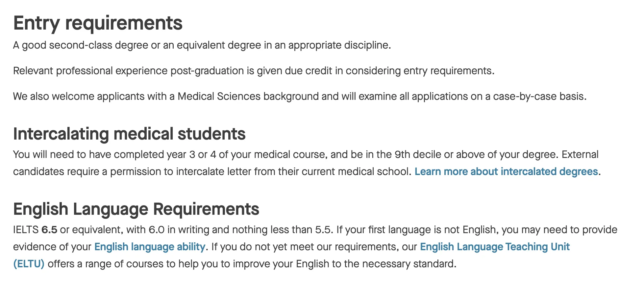Click the bold 6.5 IELTS score
This screenshot has height=287, width=644.
(x=49, y=230)
